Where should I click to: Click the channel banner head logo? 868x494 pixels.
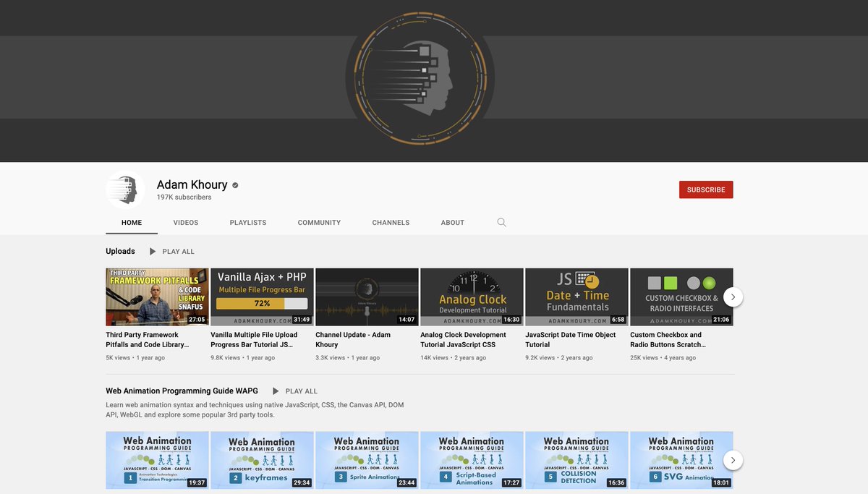coord(420,77)
